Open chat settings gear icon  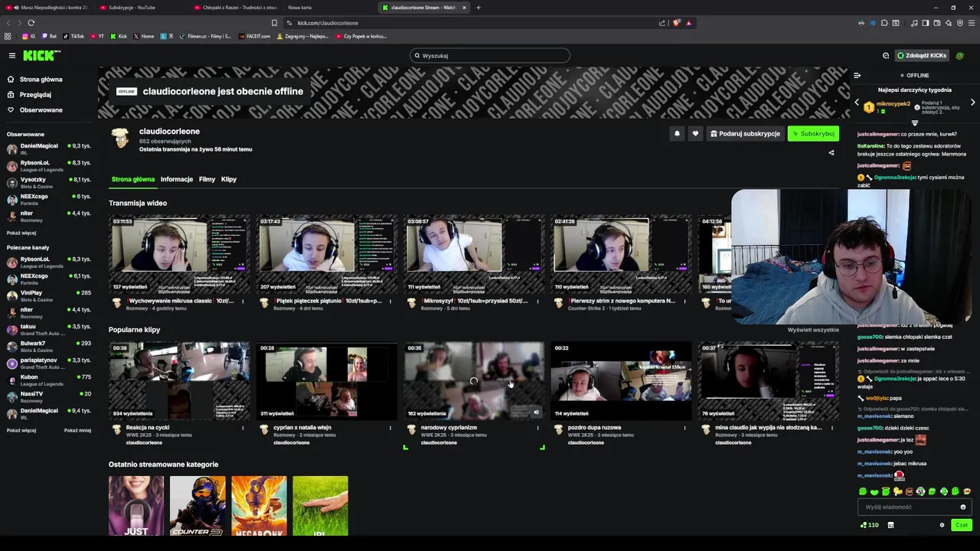click(942, 525)
